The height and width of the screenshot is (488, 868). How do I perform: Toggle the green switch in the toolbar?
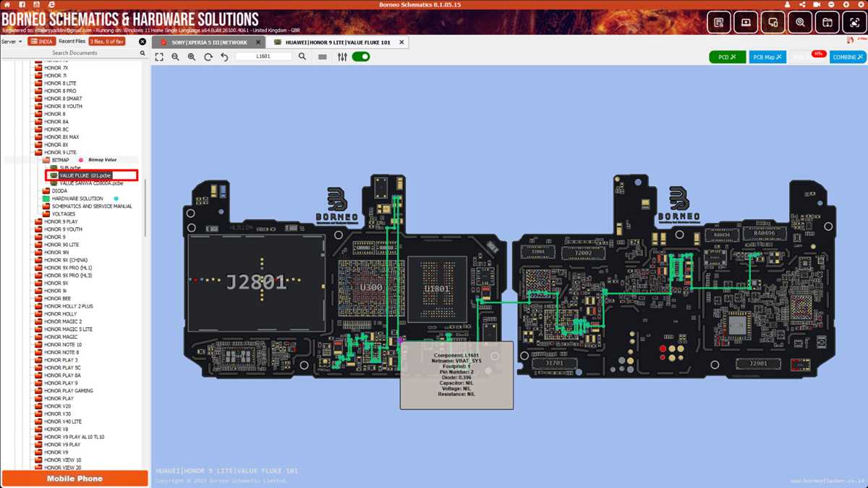point(361,56)
